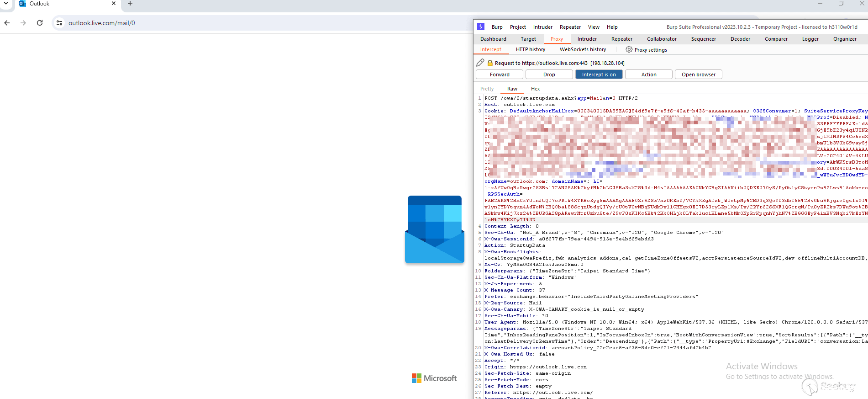This screenshot has height=399, width=868.
Task: Forward the intercepted request
Action: pyautogui.click(x=500, y=74)
